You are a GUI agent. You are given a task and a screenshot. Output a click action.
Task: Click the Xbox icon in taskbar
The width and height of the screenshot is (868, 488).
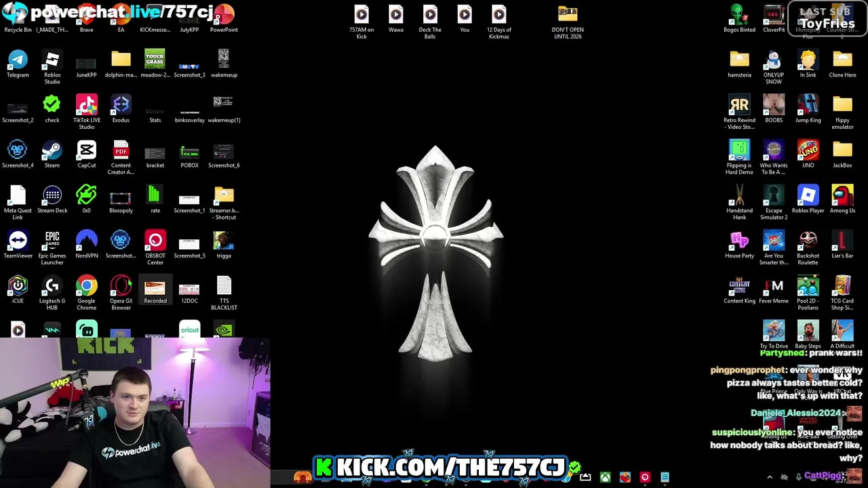point(605,477)
